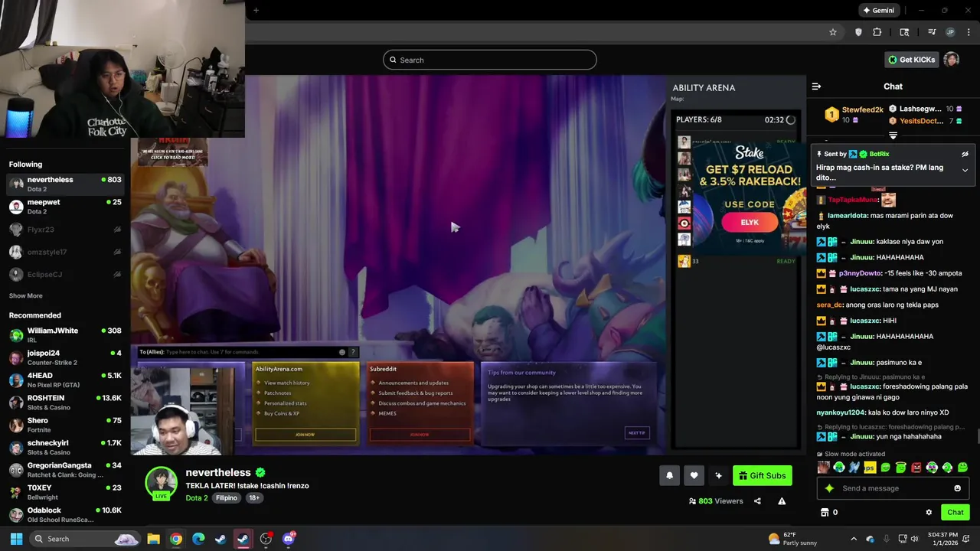Open Dota 2 category link under title
The width and height of the screenshot is (980, 551).
coord(196,497)
